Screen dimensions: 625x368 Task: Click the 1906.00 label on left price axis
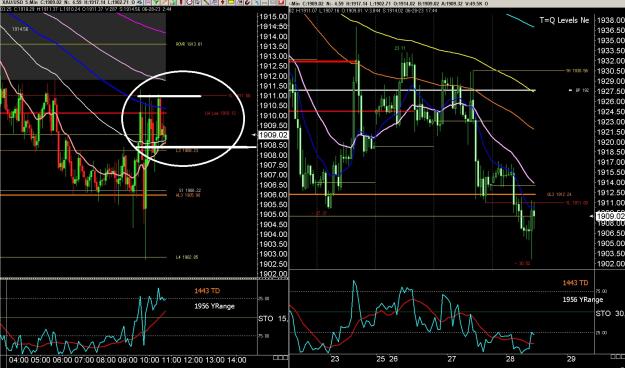(273, 195)
